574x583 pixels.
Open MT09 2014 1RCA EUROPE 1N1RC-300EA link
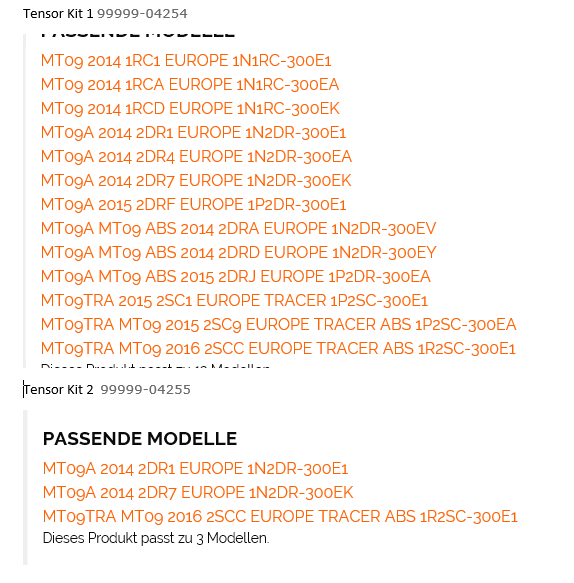[x=190, y=85]
